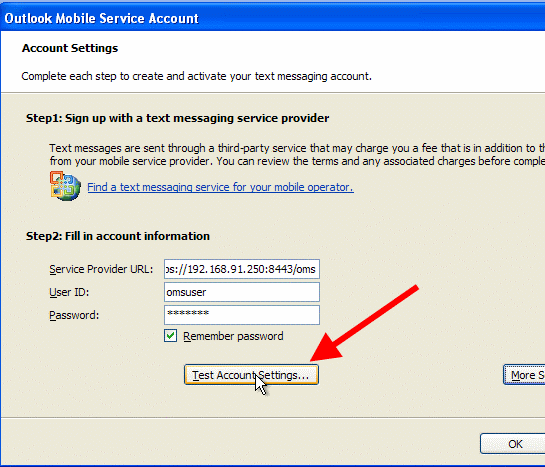Click the Remember password label text
Viewport: 545px width, 467px height.
233,336
